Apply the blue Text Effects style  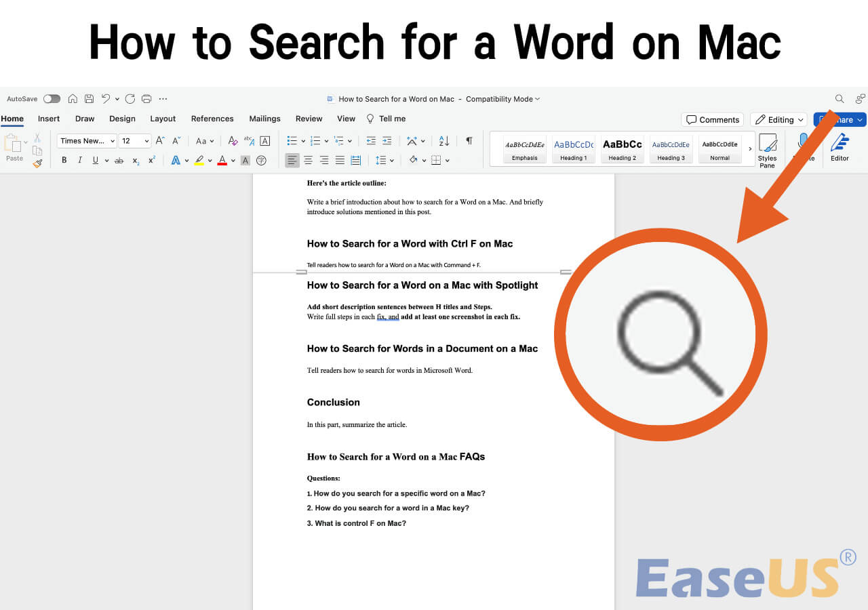(x=176, y=161)
